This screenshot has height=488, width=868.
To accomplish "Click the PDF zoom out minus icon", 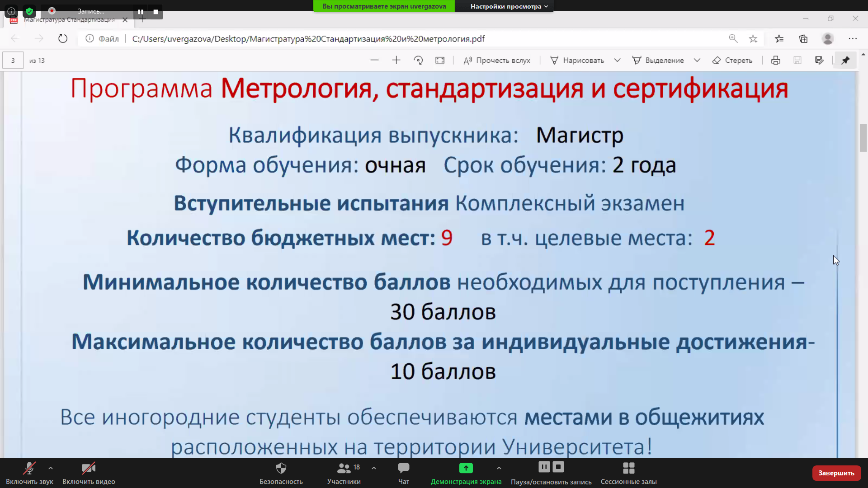I will (374, 60).
